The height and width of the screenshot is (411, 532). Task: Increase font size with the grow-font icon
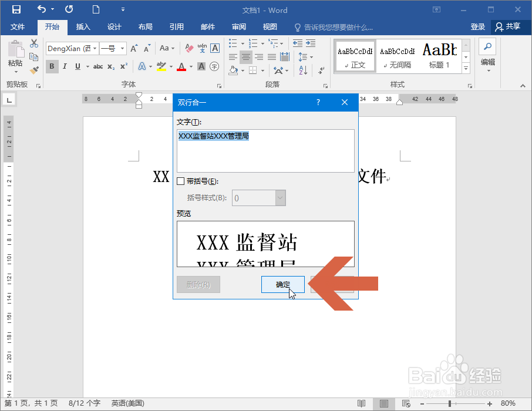tap(134, 49)
